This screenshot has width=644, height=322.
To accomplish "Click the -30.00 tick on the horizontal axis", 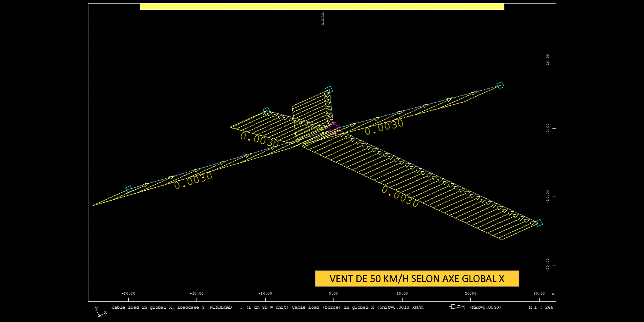I will click(128, 293).
